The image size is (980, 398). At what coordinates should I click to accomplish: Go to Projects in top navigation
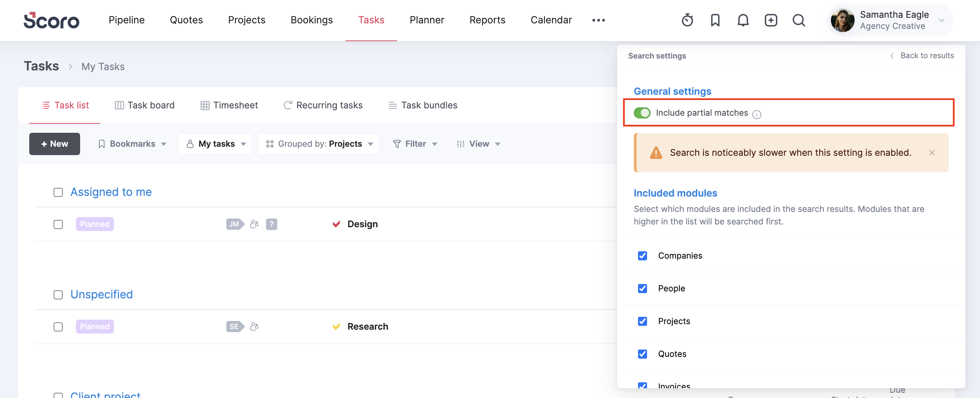[247, 20]
